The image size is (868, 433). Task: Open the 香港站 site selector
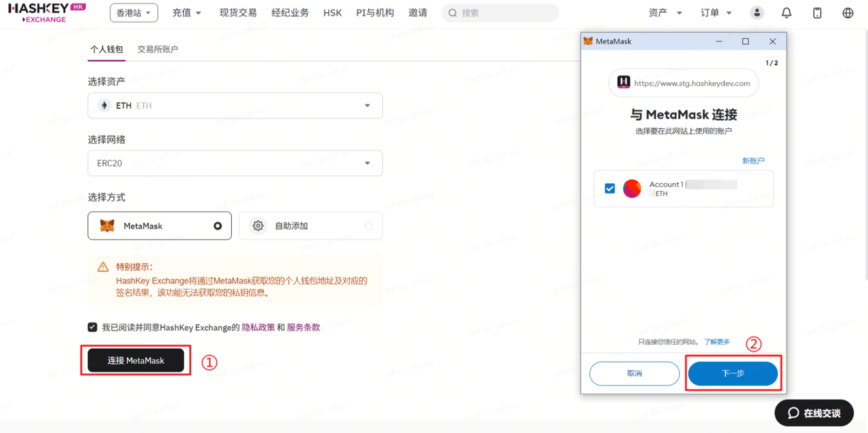coord(134,13)
